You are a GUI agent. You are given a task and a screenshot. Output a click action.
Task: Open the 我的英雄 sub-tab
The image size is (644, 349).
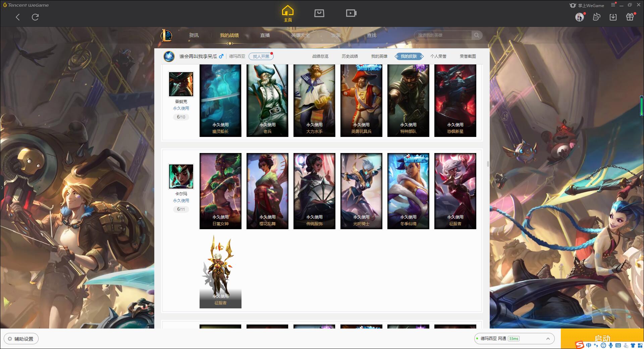pos(379,56)
